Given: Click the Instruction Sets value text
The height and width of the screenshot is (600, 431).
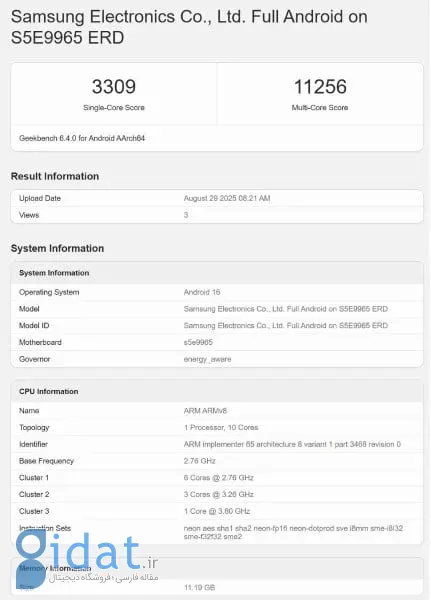Looking at the screenshot, I should [293, 532].
